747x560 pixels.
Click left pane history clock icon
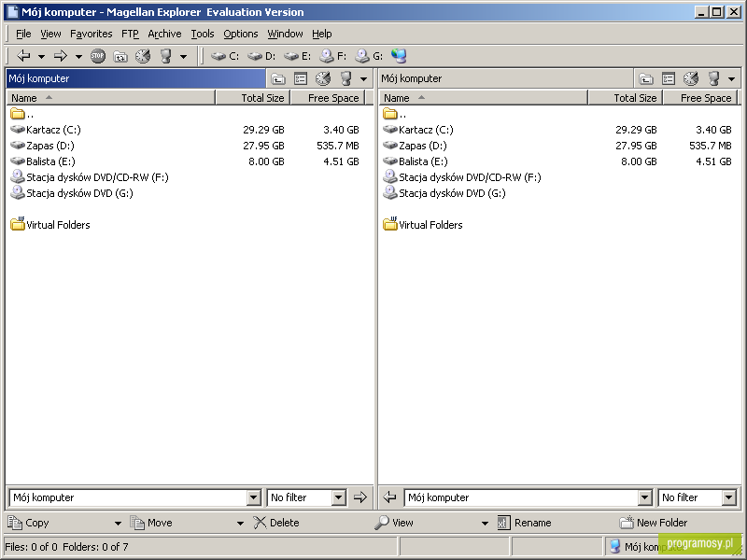323,78
